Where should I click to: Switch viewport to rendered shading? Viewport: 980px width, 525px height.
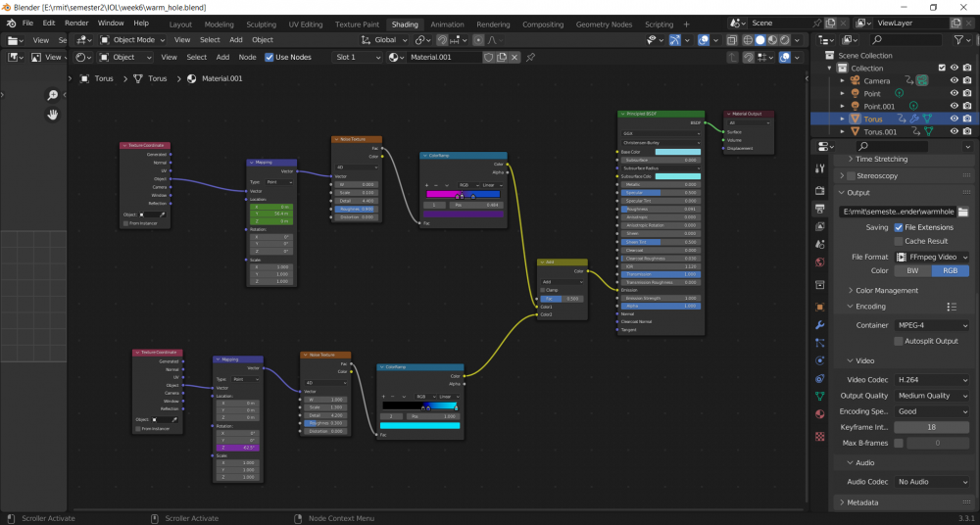(785, 40)
